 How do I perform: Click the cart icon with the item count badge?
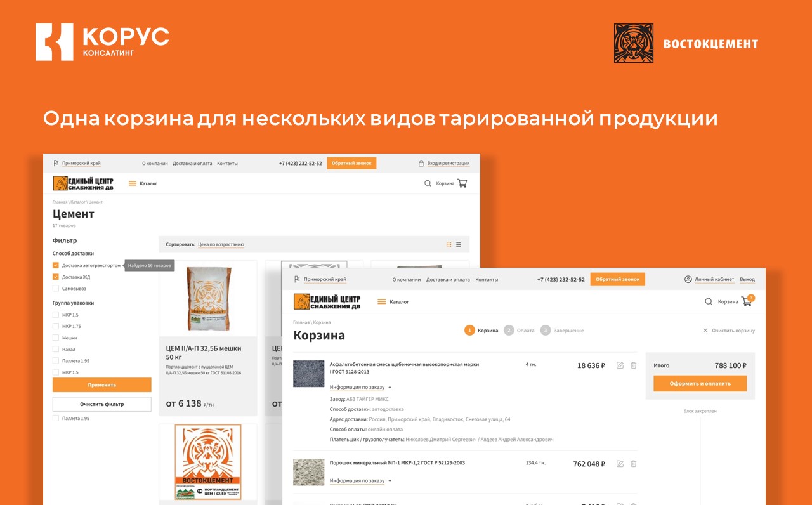[x=747, y=301]
